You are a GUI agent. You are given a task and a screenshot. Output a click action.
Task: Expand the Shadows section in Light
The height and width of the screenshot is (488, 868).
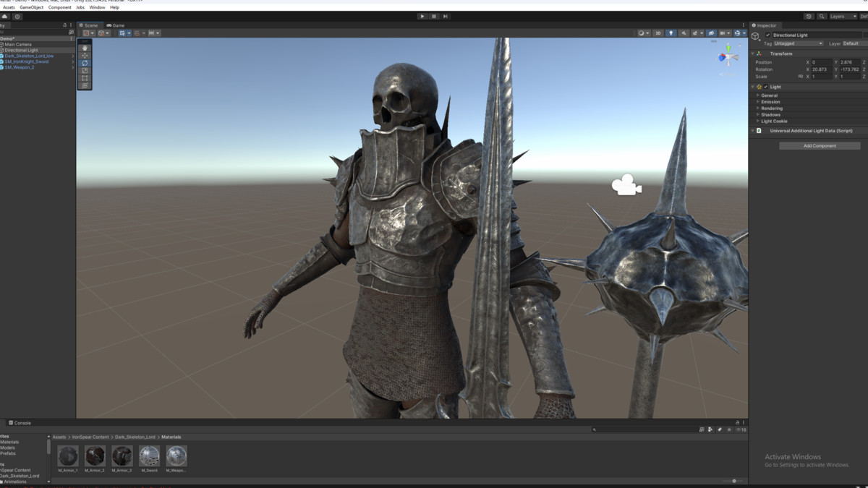(770, 115)
